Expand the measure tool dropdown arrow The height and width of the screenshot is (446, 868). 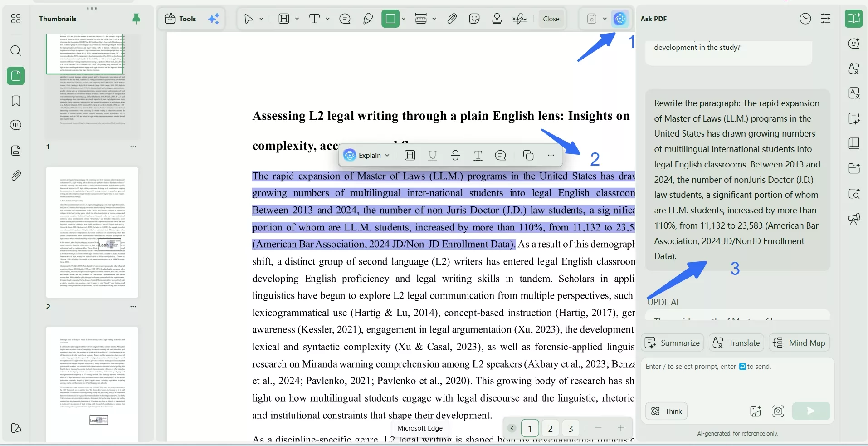(x=434, y=19)
